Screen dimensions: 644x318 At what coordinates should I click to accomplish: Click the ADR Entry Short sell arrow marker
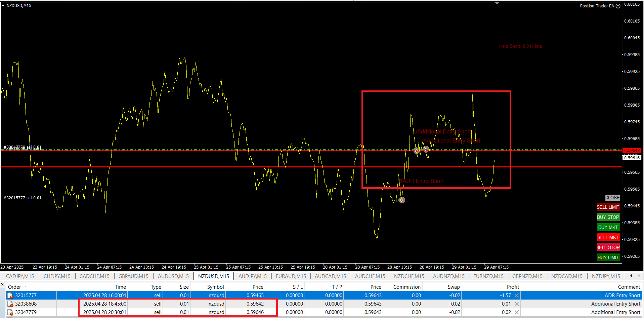[x=402, y=200]
